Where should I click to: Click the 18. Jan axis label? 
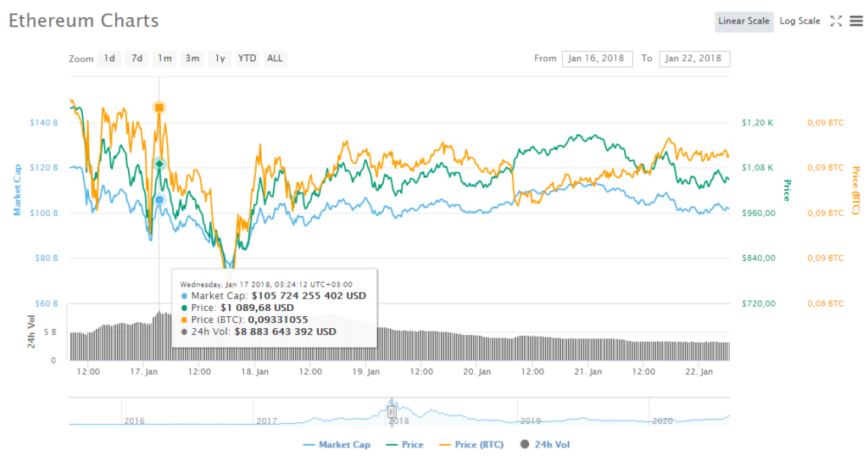254,372
